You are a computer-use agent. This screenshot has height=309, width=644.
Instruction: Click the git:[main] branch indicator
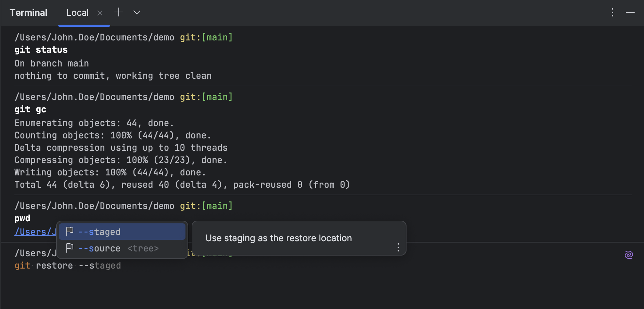(x=206, y=206)
